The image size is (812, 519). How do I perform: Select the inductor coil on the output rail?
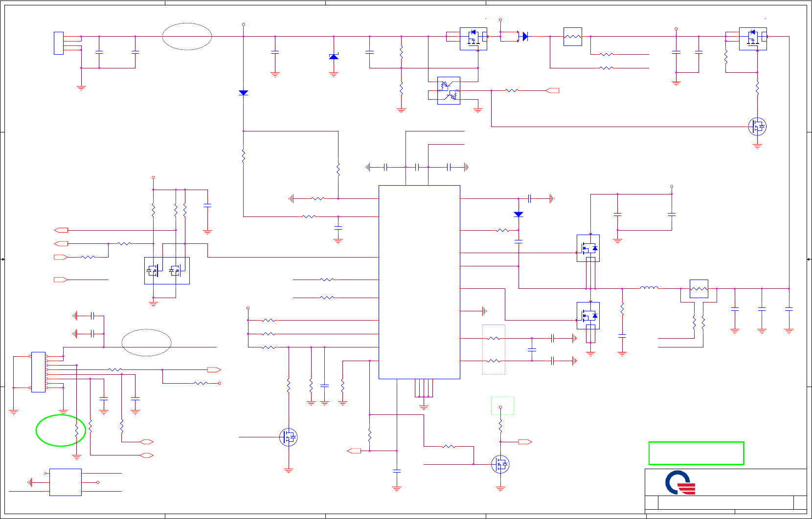click(x=649, y=288)
